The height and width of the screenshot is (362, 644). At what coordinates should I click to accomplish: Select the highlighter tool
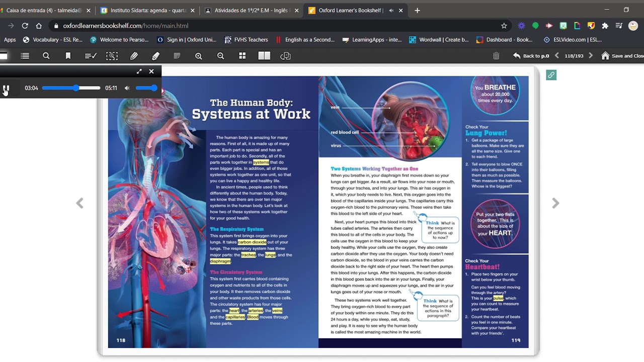click(155, 56)
